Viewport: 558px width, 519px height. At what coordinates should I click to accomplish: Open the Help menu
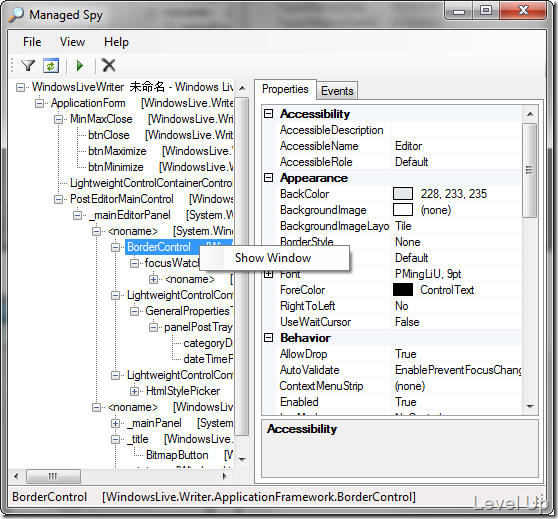click(x=116, y=42)
